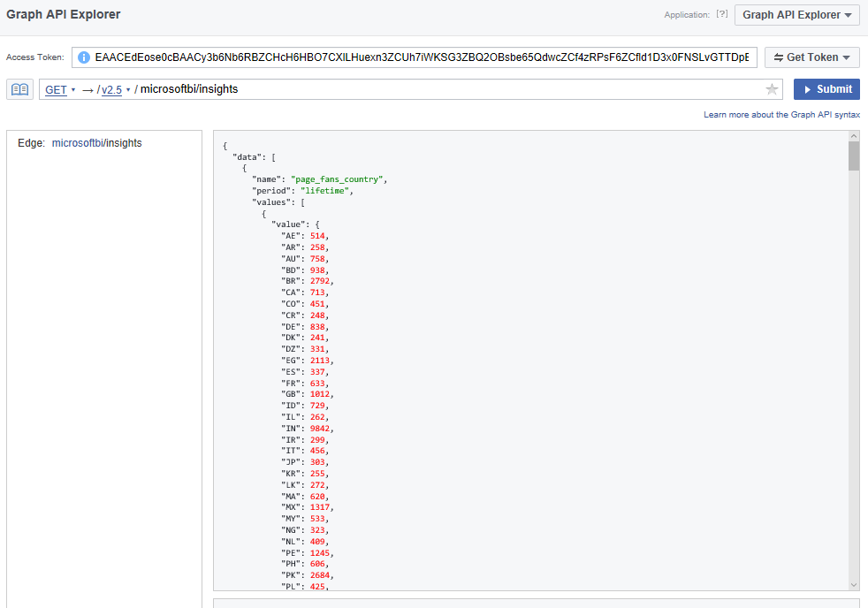Image resolution: width=868 pixels, height=608 pixels.
Task: Click the PE value 1245
Action: (x=319, y=553)
